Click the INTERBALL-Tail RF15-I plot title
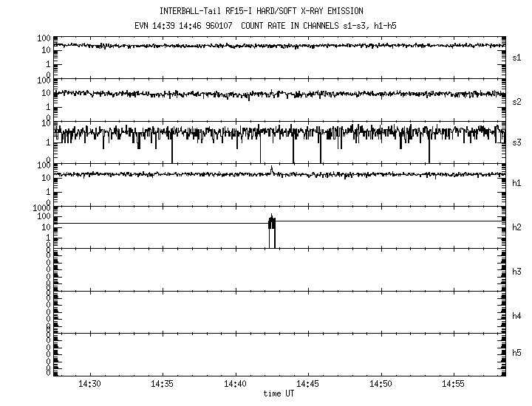 (261, 11)
